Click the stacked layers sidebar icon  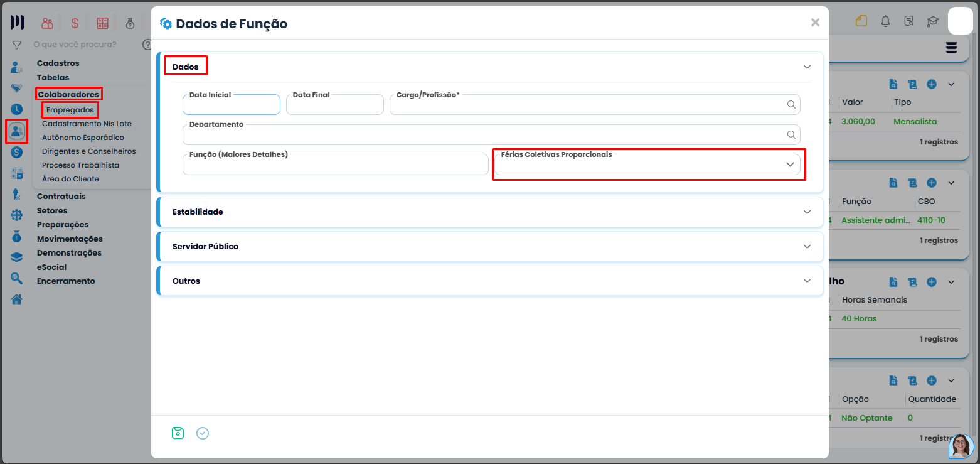click(17, 257)
